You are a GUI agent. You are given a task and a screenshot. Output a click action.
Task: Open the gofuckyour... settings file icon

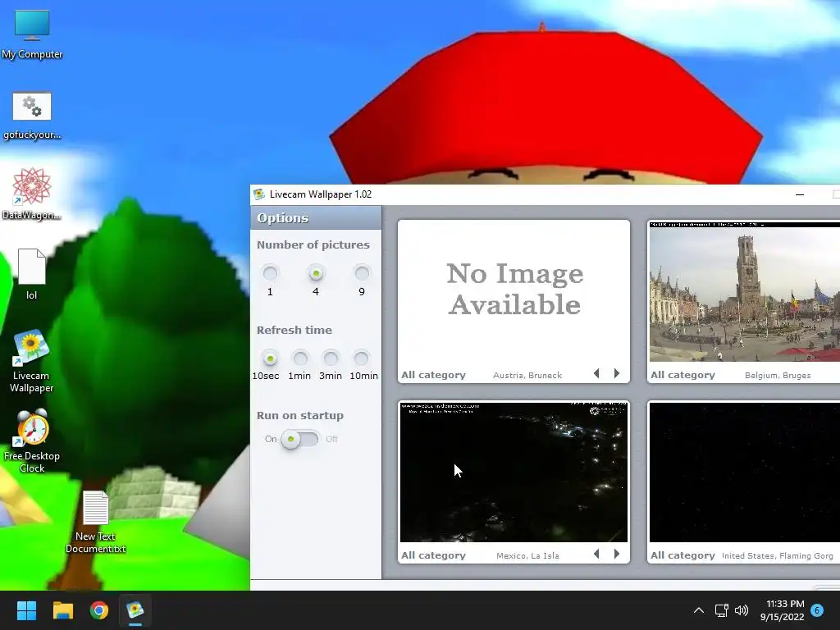pyautogui.click(x=32, y=115)
